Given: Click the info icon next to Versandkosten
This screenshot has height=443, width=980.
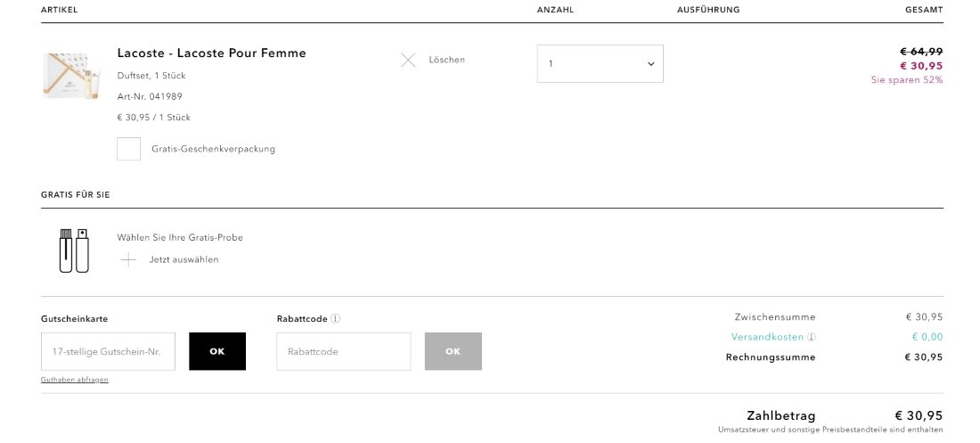Looking at the screenshot, I should 812,337.
